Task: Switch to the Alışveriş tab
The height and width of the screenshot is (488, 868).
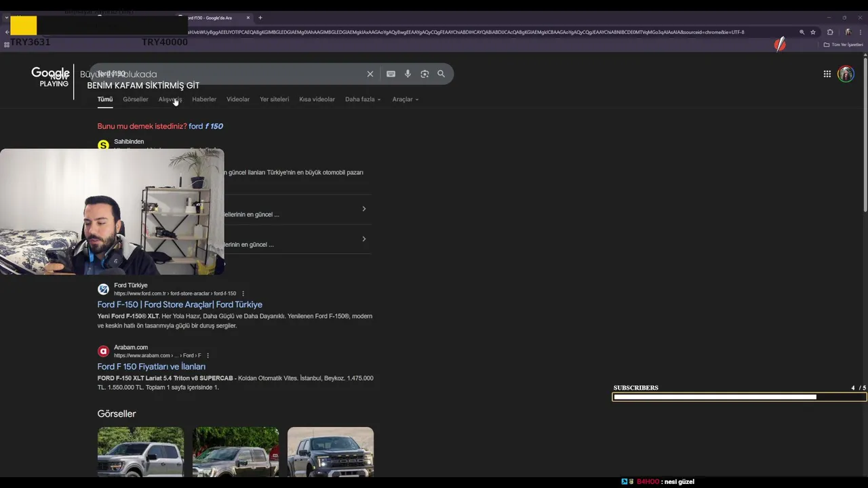Action: click(170, 99)
